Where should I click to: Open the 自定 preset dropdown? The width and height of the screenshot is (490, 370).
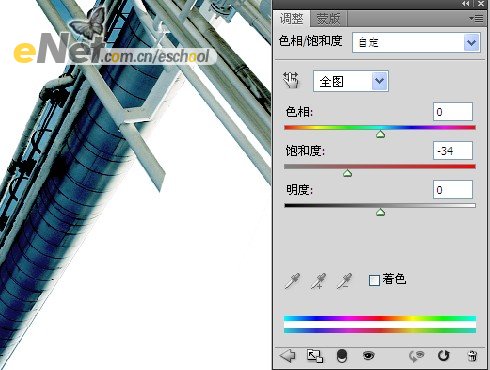pyautogui.click(x=416, y=42)
